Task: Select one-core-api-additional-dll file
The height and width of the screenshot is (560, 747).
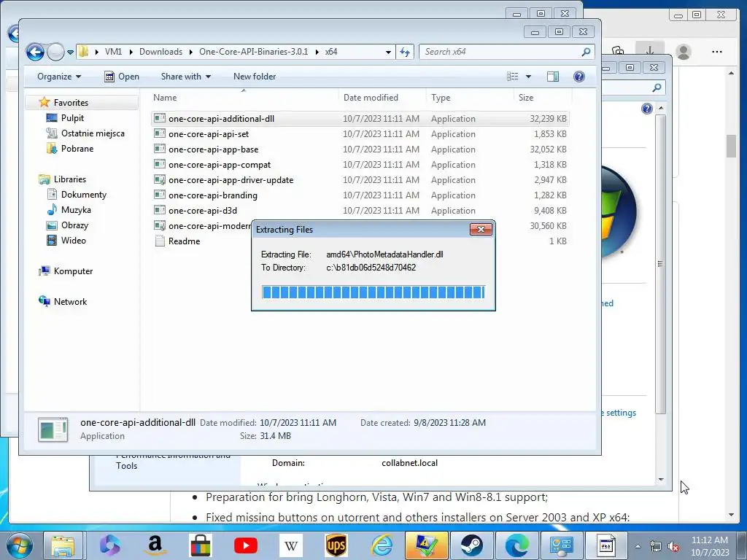Action: point(360,119)
